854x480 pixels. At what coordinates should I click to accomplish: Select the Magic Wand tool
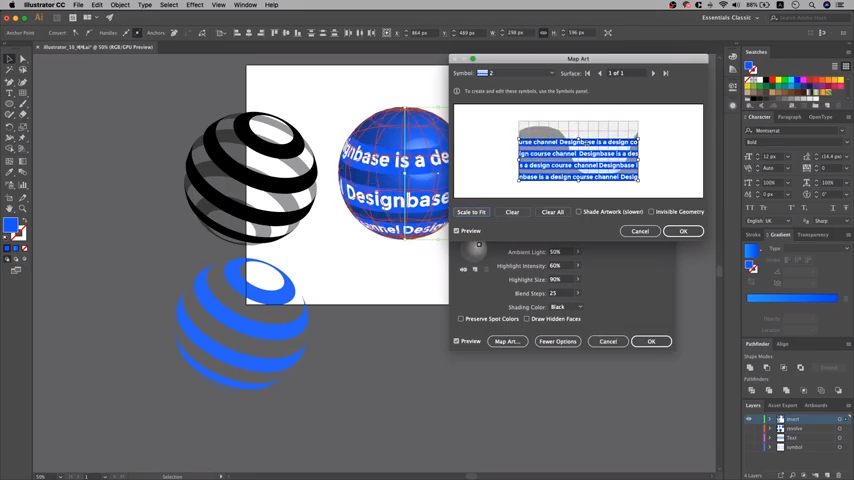[9, 70]
